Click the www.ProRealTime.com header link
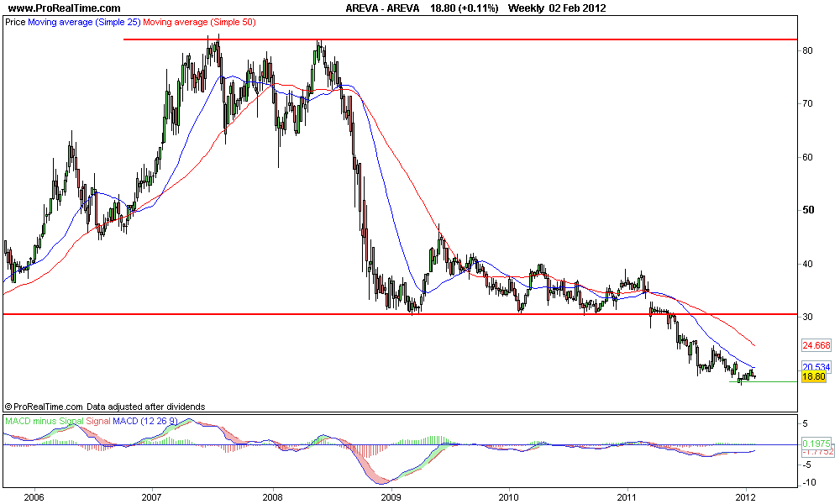The height and width of the screenshot is (504, 840). (x=65, y=8)
